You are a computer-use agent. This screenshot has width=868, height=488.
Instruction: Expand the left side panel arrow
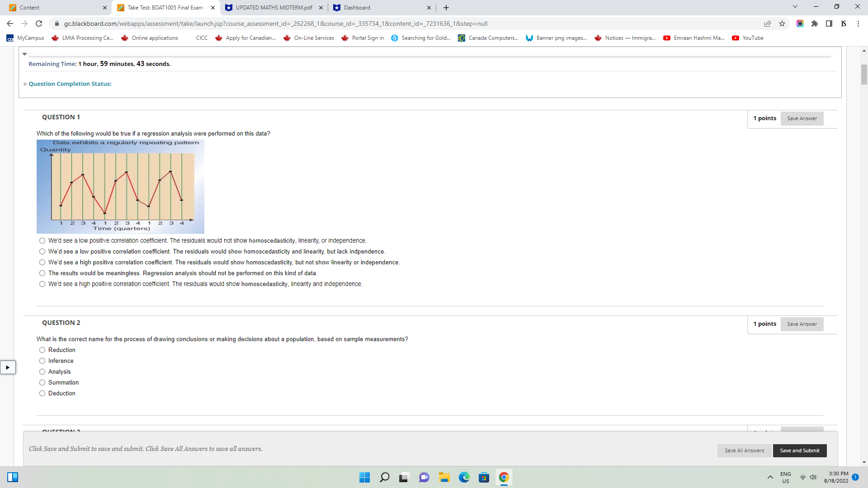pyautogui.click(x=8, y=367)
